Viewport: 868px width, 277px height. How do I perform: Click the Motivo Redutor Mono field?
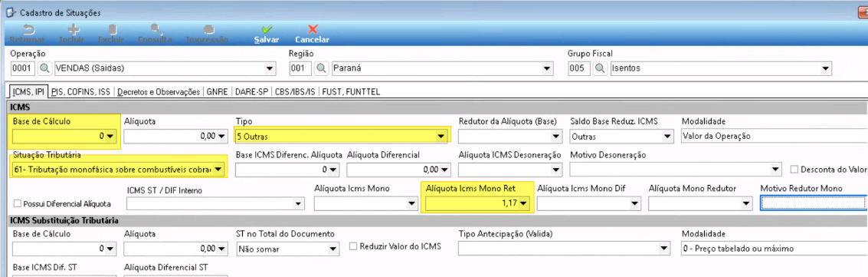click(813, 204)
